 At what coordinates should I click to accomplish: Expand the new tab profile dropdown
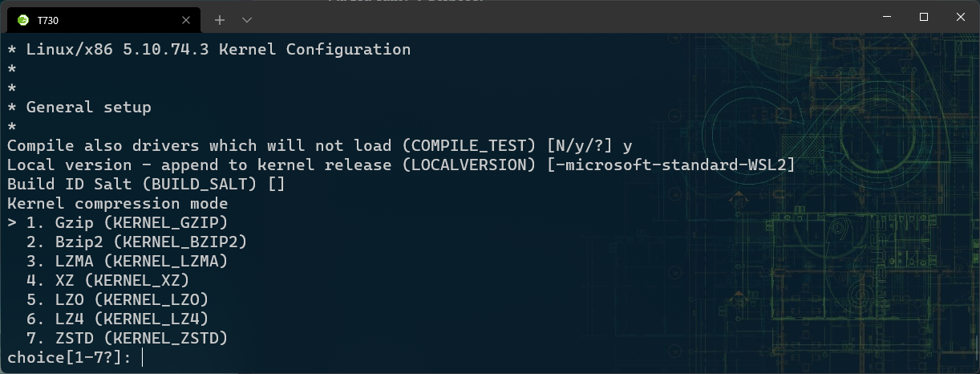[x=247, y=19]
